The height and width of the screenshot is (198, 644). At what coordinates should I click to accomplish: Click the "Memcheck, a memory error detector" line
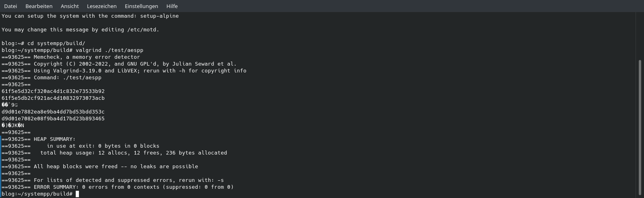pyautogui.click(x=87, y=57)
